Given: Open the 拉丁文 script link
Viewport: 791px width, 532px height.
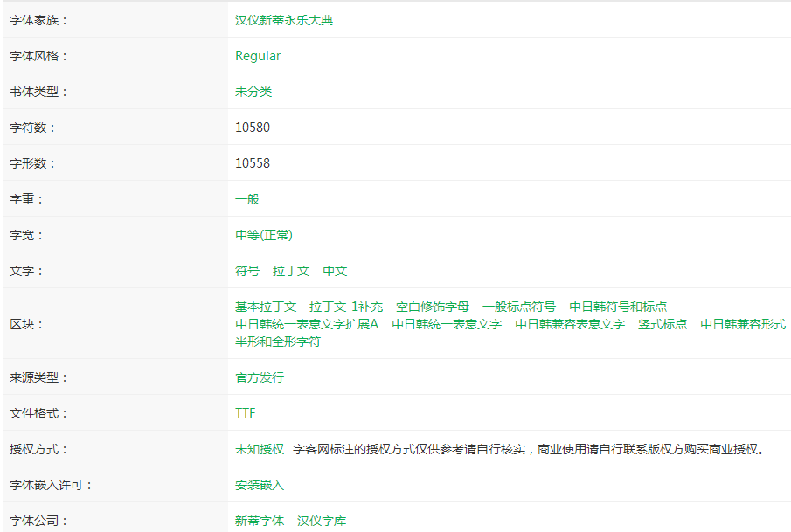Looking at the screenshot, I should coord(291,271).
